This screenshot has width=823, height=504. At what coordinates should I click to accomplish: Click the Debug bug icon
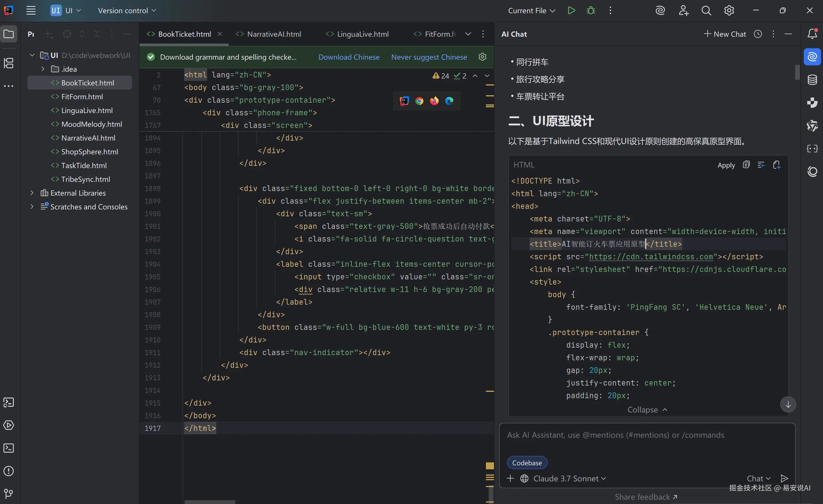click(x=591, y=10)
